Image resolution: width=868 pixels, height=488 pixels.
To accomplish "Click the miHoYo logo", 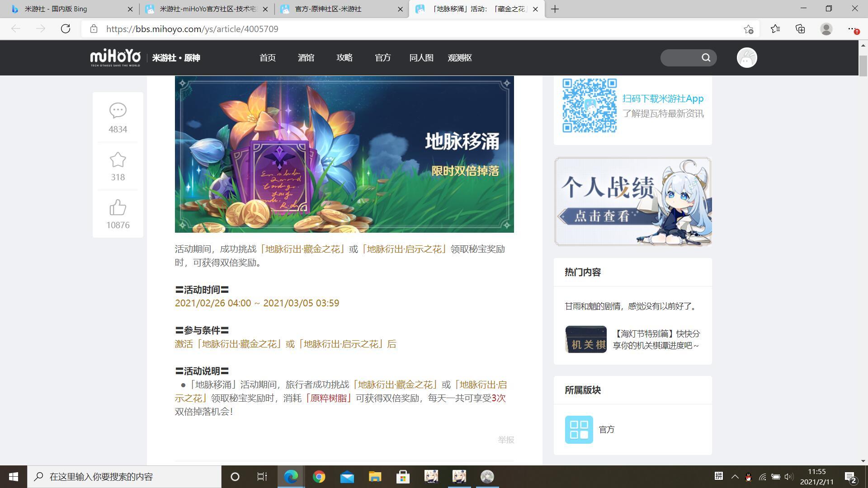I will click(115, 58).
